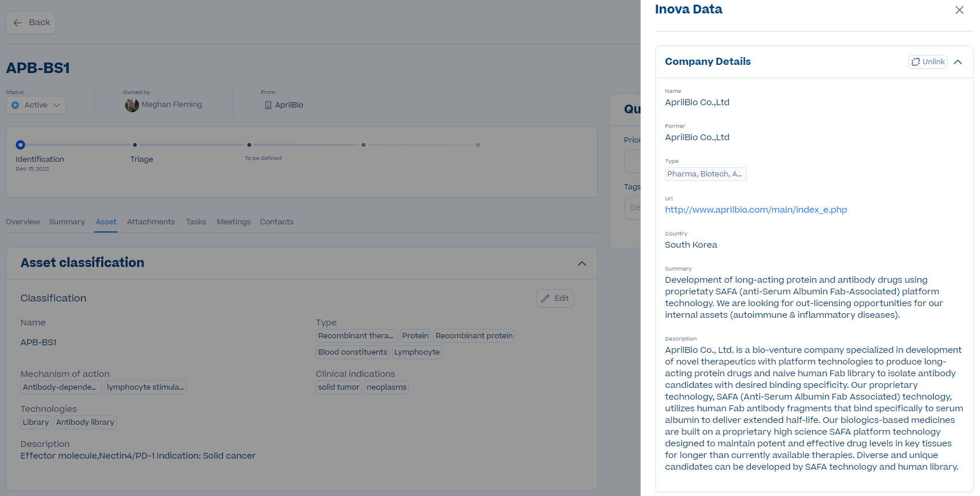Click the Lymphocyte type tag
This screenshot has height=496, width=980.
click(x=417, y=352)
